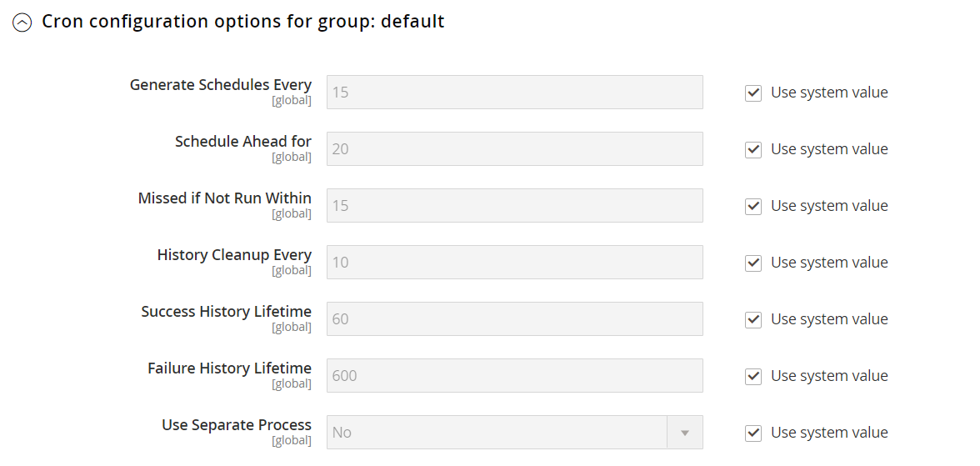
Task: Click the Success History Lifetime input field
Action: pyautogui.click(x=514, y=319)
